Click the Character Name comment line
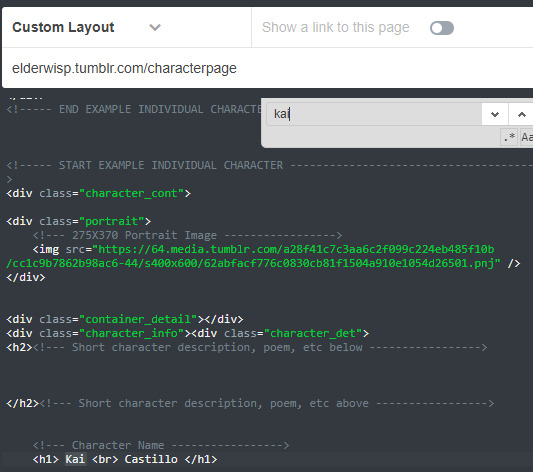The width and height of the screenshot is (533, 472). (x=161, y=445)
